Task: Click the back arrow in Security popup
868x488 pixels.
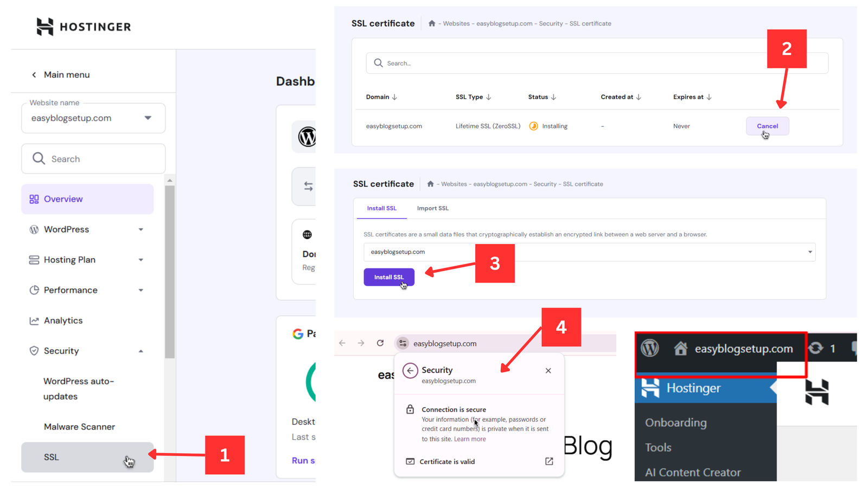Action: (x=410, y=370)
